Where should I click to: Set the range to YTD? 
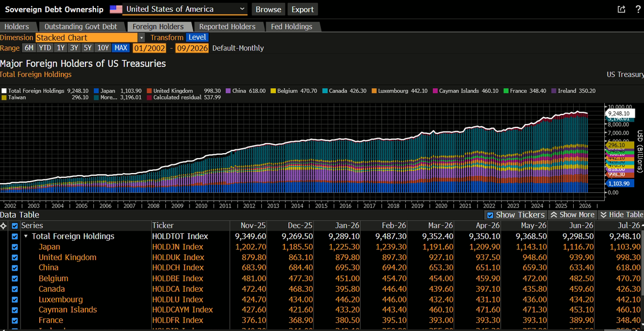(x=45, y=48)
